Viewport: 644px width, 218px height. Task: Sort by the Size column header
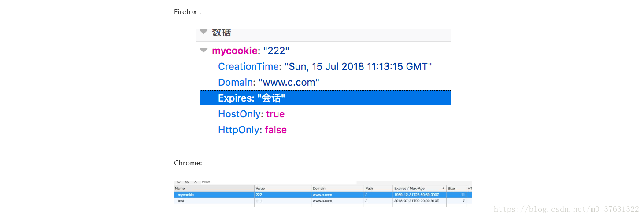[456, 188]
